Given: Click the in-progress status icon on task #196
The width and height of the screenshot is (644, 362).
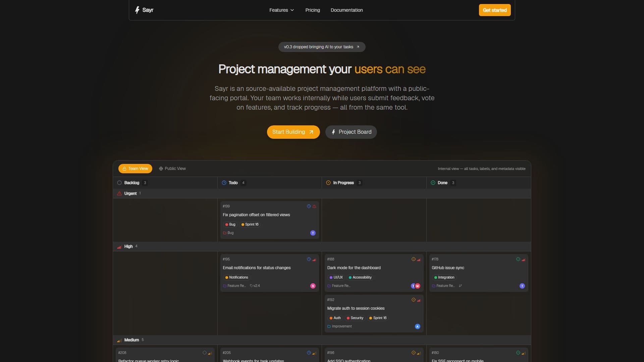Looking at the screenshot, I should pos(414,353).
